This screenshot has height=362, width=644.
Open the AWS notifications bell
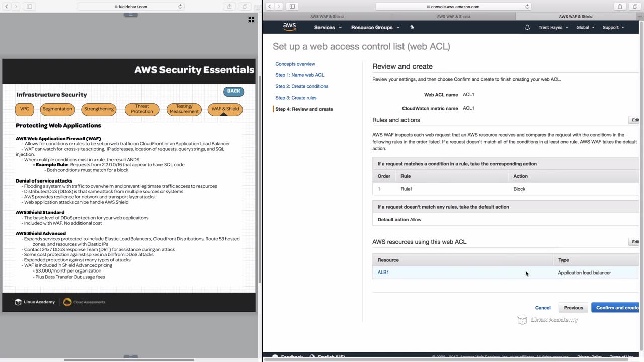tap(527, 27)
